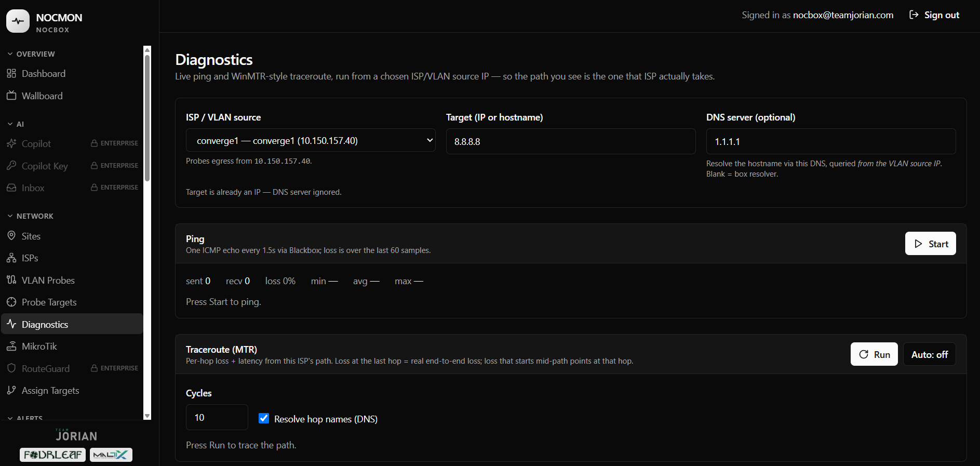
Task: Click the Sites map pin icon
Action: coord(11,236)
